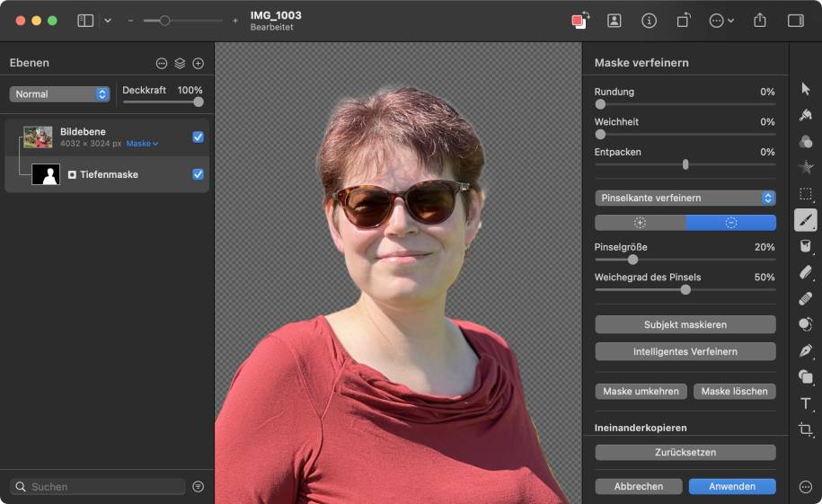Uncheck Bildebene layer visibility checkbox
The height and width of the screenshot is (504, 822).
coord(198,137)
